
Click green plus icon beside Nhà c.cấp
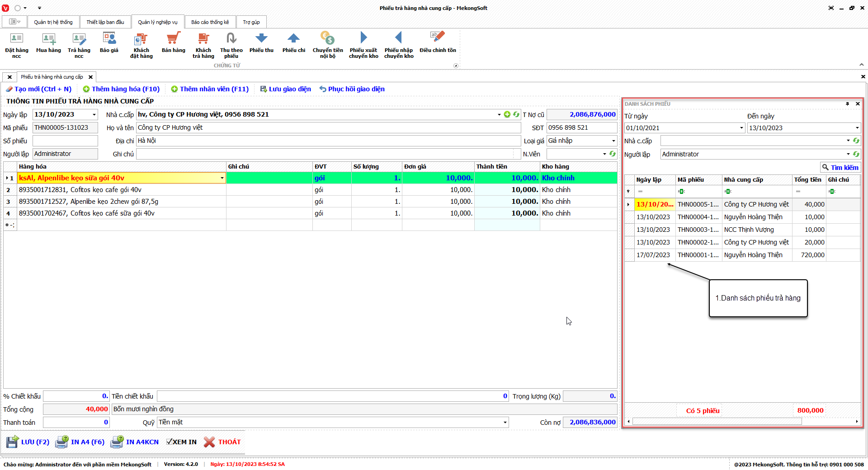(507, 115)
